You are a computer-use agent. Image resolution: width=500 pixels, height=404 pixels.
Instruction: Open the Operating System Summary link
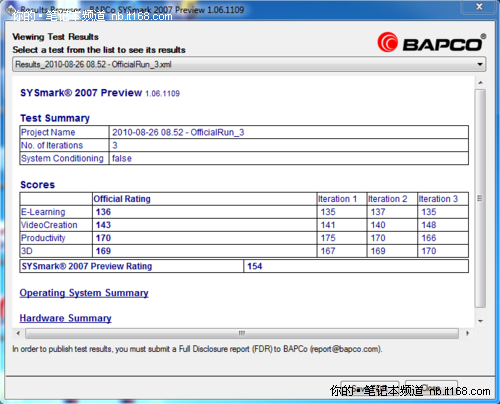[84, 293]
